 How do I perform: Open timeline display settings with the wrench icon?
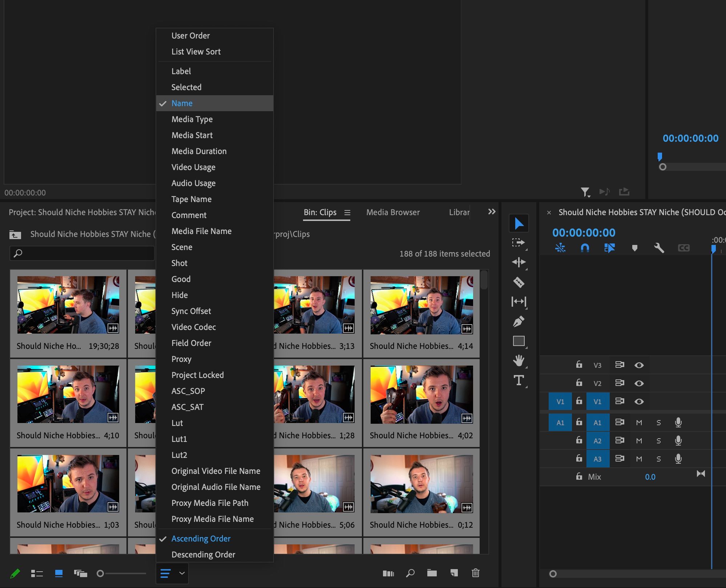(660, 248)
